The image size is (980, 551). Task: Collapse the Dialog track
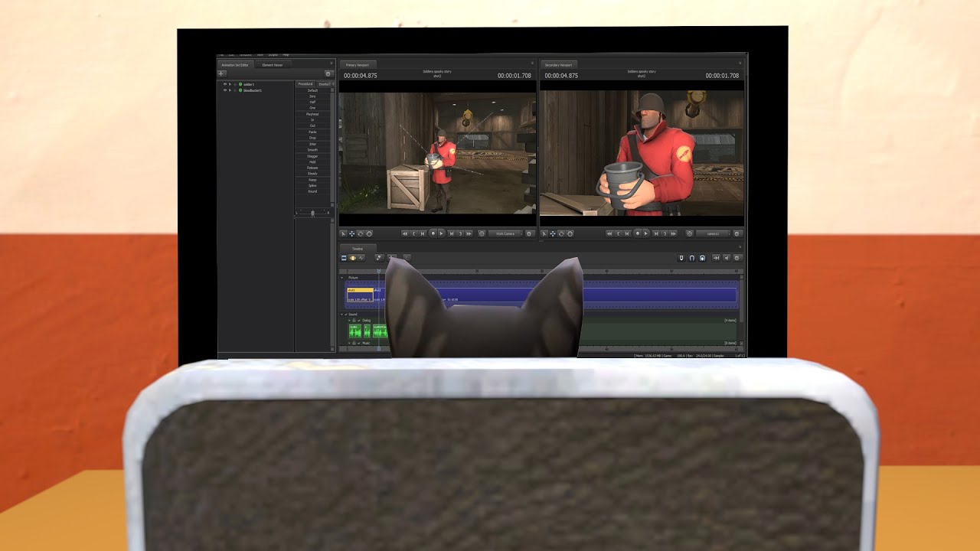(x=349, y=321)
